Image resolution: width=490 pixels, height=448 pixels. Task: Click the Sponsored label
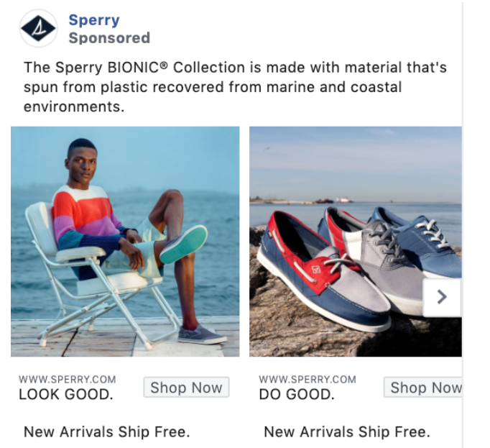click(x=109, y=38)
